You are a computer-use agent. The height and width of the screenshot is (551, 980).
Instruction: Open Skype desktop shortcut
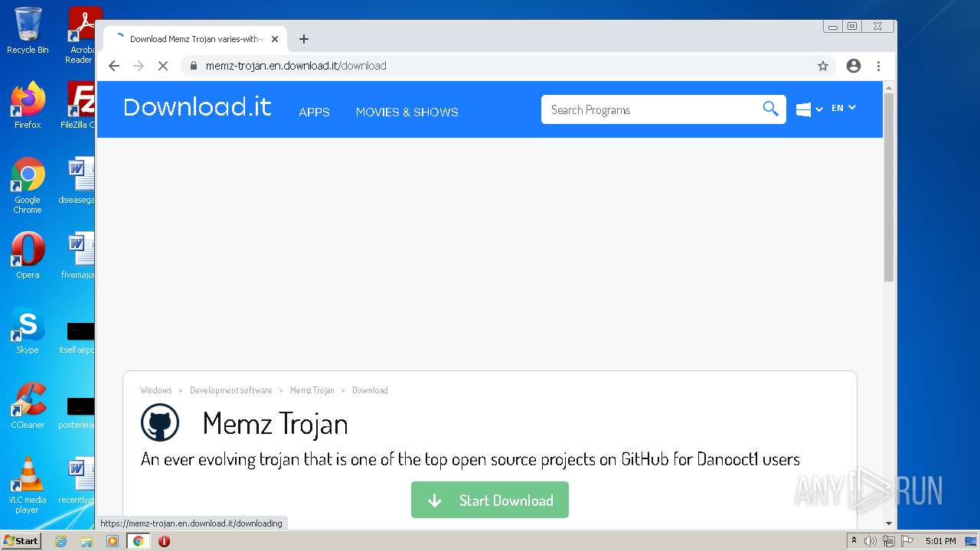(x=28, y=331)
